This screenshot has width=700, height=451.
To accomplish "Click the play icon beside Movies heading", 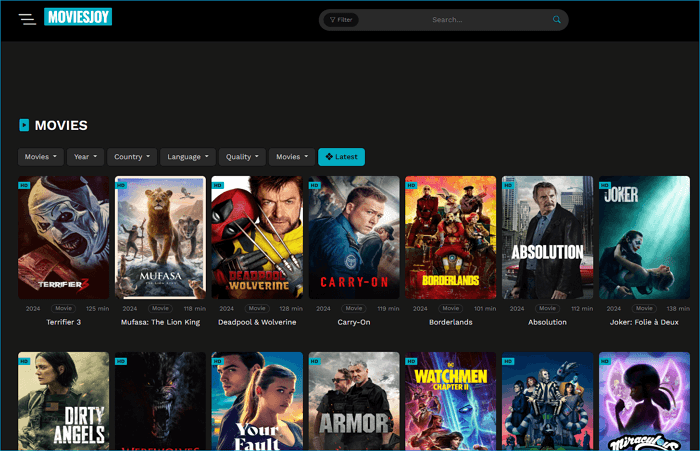I will click(x=24, y=125).
